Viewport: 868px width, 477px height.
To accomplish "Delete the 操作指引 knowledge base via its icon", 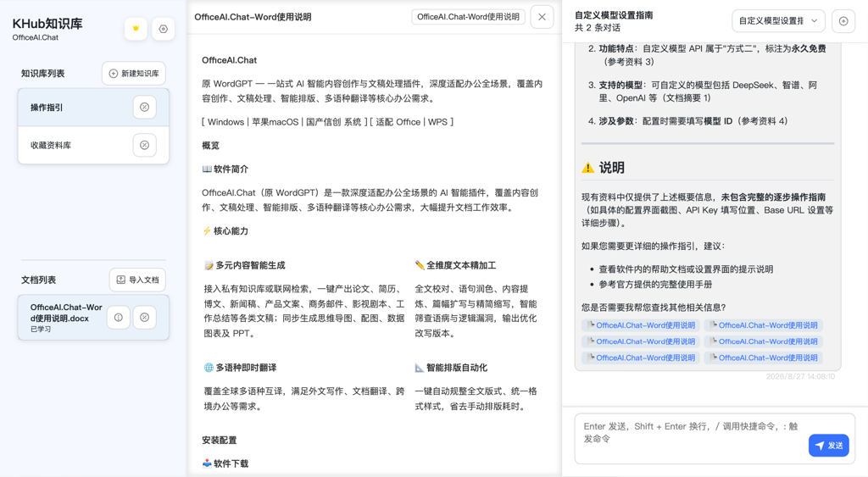I will click(144, 108).
